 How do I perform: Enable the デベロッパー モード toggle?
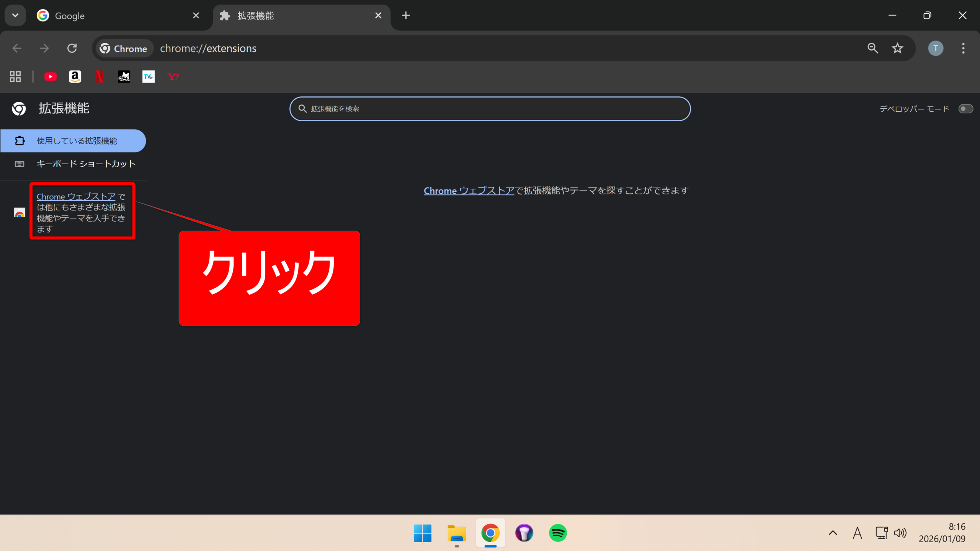[965, 109]
